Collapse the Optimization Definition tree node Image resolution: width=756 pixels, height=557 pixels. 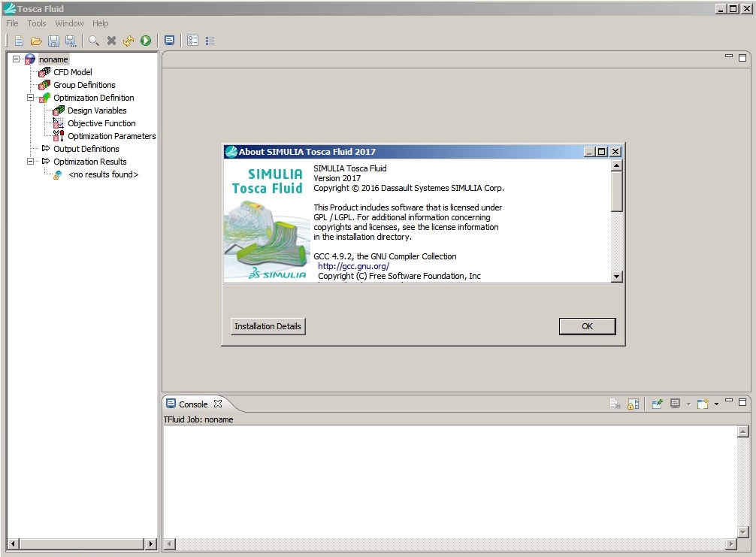click(x=30, y=98)
